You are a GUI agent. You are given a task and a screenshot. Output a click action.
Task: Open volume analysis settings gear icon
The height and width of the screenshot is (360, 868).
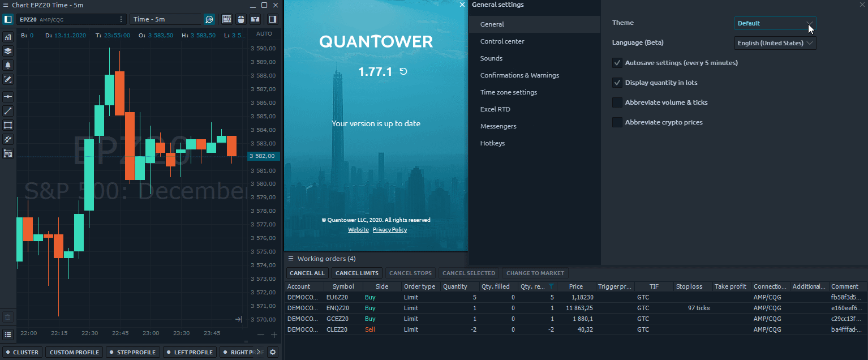(x=273, y=352)
